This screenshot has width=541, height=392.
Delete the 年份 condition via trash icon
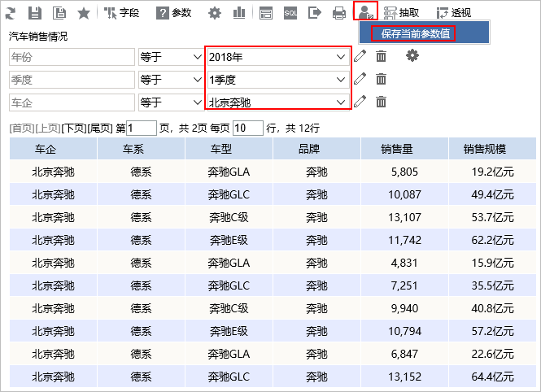coord(381,56)
